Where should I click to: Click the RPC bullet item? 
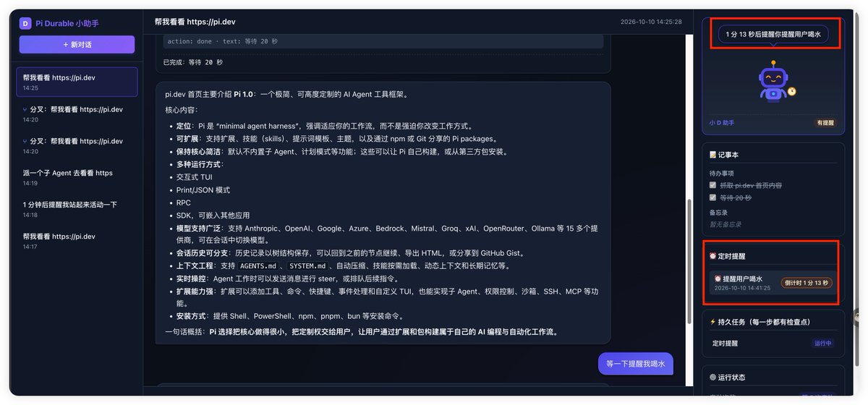(184, 203)
